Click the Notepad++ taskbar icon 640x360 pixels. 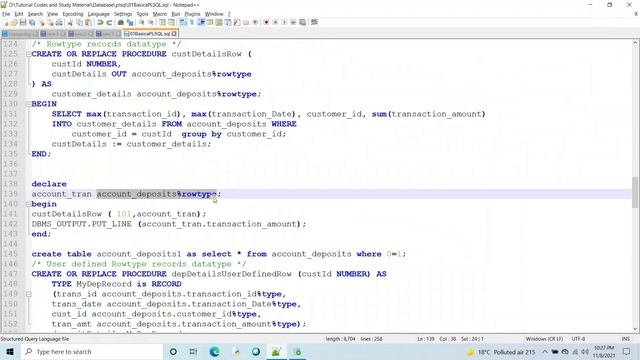coord(276,351)
